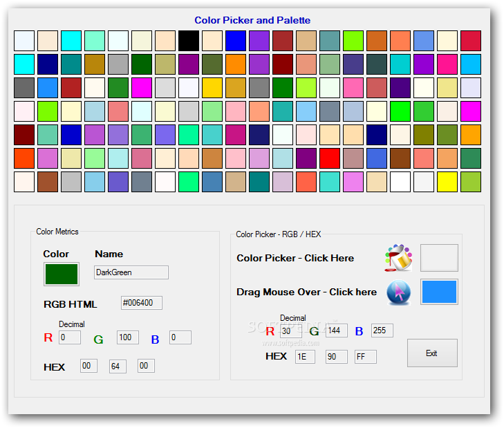Select the sky blue swatch ending the second row
Screen dimensions: 504x428
click(471, 64)
